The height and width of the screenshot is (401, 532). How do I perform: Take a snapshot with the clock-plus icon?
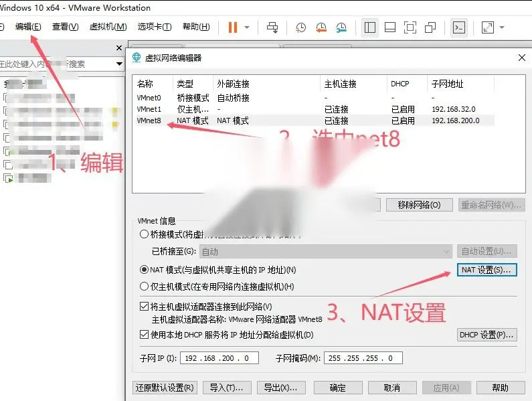tap(300, 27)
